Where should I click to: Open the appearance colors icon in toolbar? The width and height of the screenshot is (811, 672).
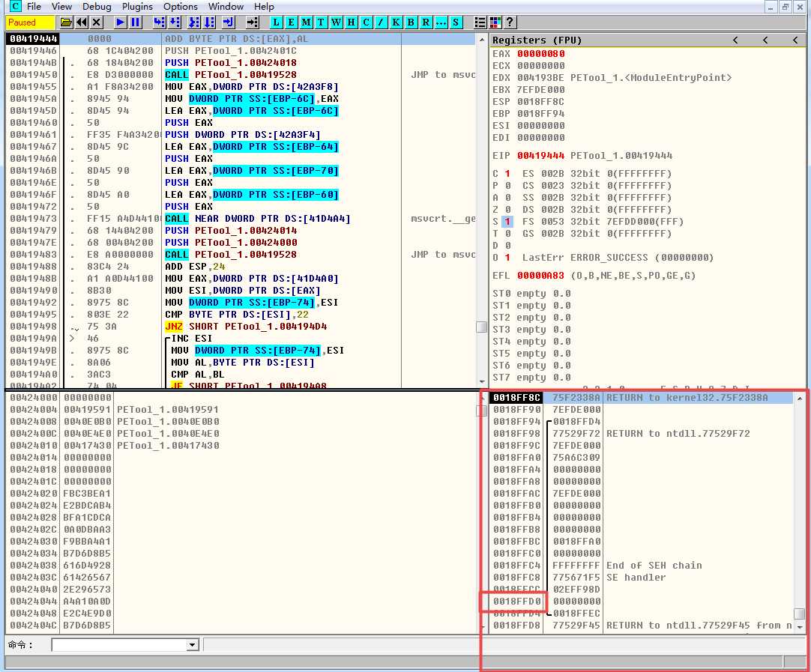(495, 22)
